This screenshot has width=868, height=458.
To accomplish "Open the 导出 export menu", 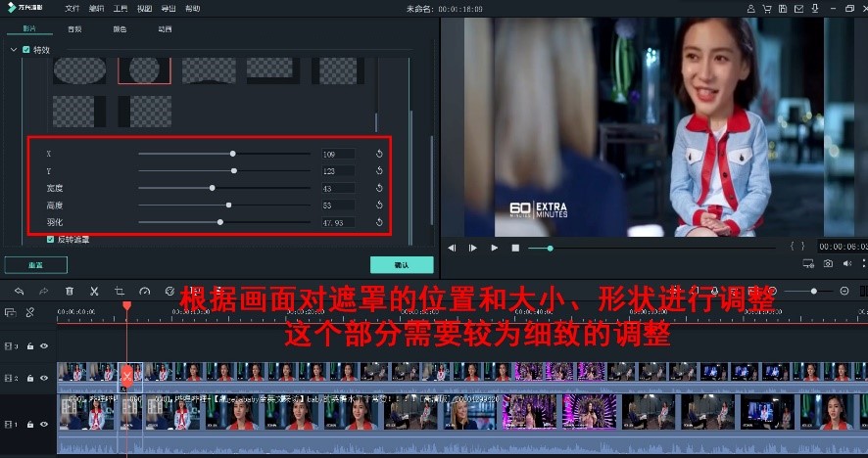I will [x=169, y=9].
